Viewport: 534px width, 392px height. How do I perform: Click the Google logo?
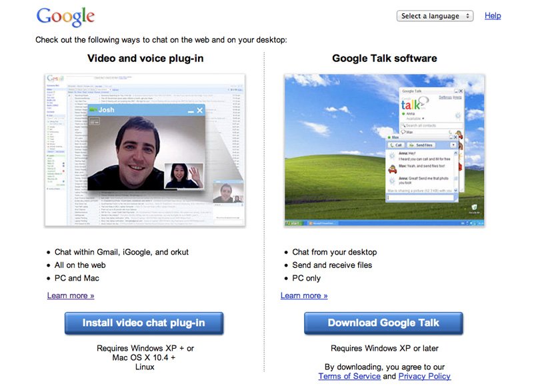click(65, 17)
